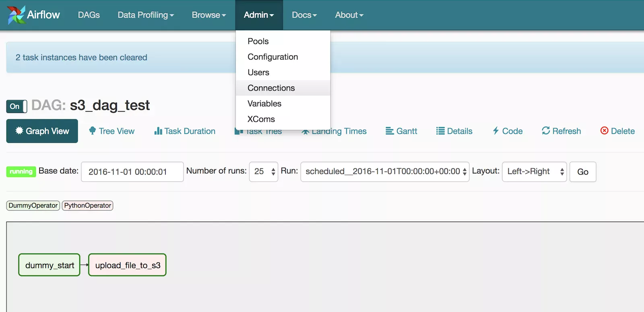Click the dummy_start task node
The image size is (644, 312).
coord(50,265)
